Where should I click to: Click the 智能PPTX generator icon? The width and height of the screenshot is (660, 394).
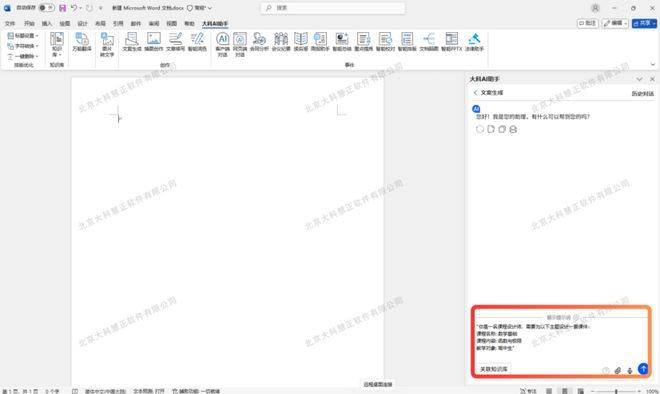(452, 42)
